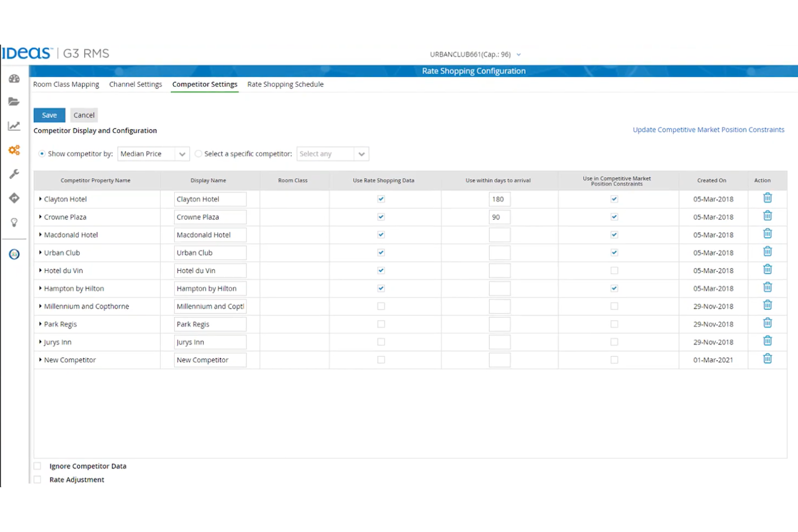Expand the Jurys Inn row

pyautogui.click(x=40, y=342)
